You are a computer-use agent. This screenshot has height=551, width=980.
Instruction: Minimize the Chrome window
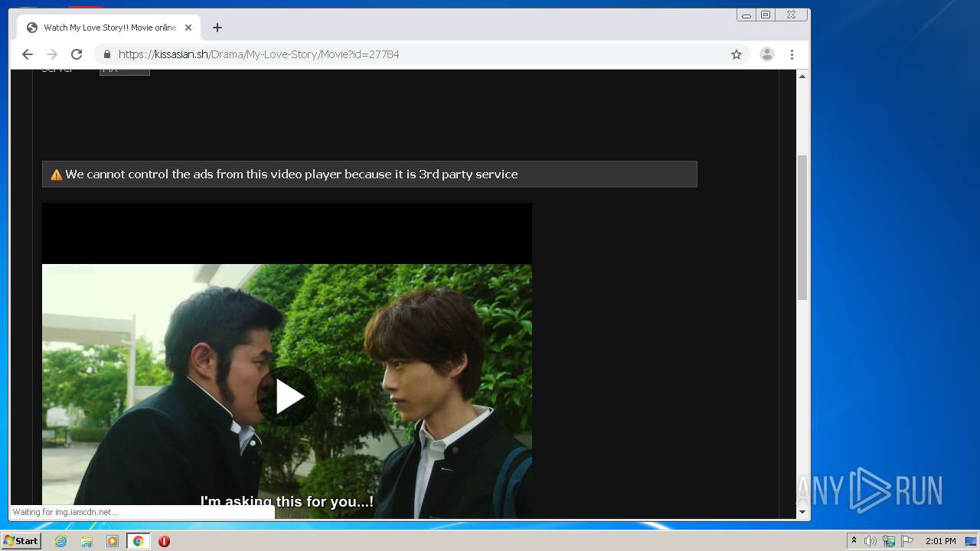[746, 15]
